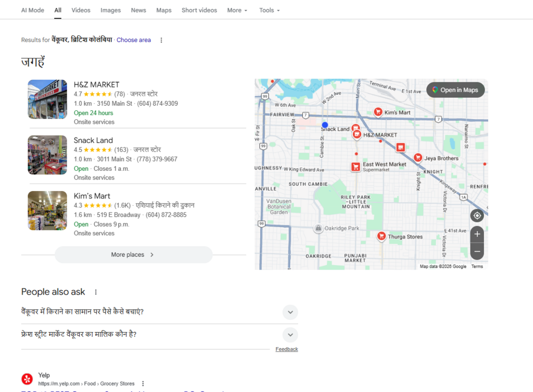Click the three-dot icon next to Choose area
The width and height of the screenshot is (533, 392).
(161, 40)
